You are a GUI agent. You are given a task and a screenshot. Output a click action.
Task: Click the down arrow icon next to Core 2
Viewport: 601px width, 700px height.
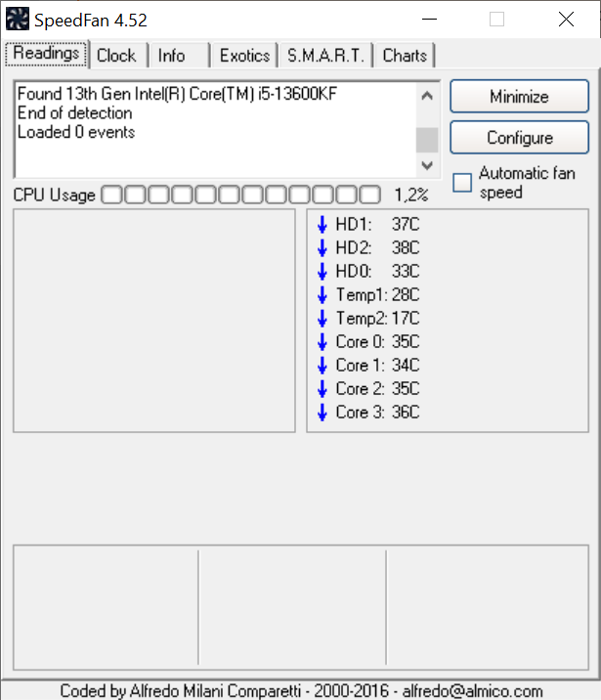click(322, 389)
